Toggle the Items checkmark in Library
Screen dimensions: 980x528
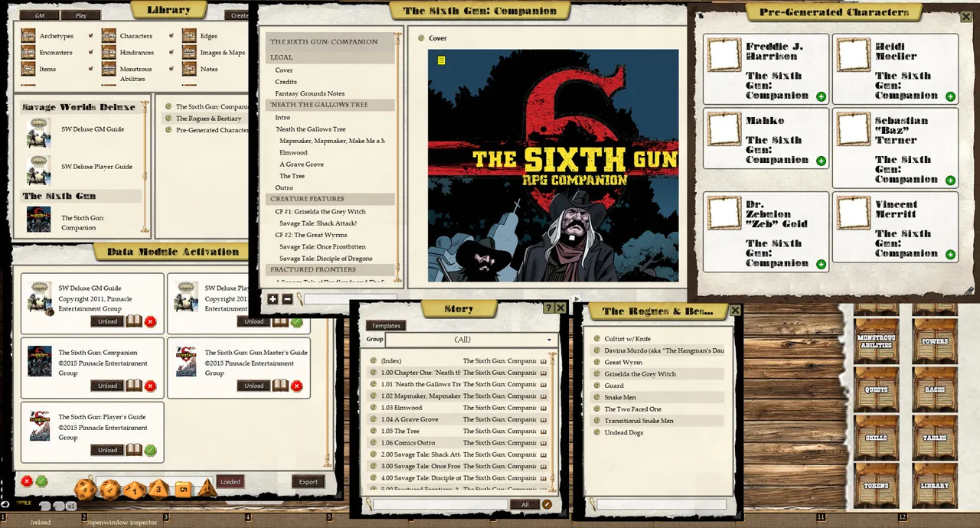point(90,70)
